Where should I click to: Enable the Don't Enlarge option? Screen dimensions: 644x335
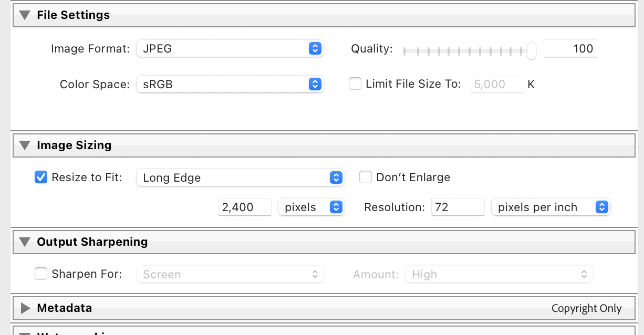tap(365, 177)
